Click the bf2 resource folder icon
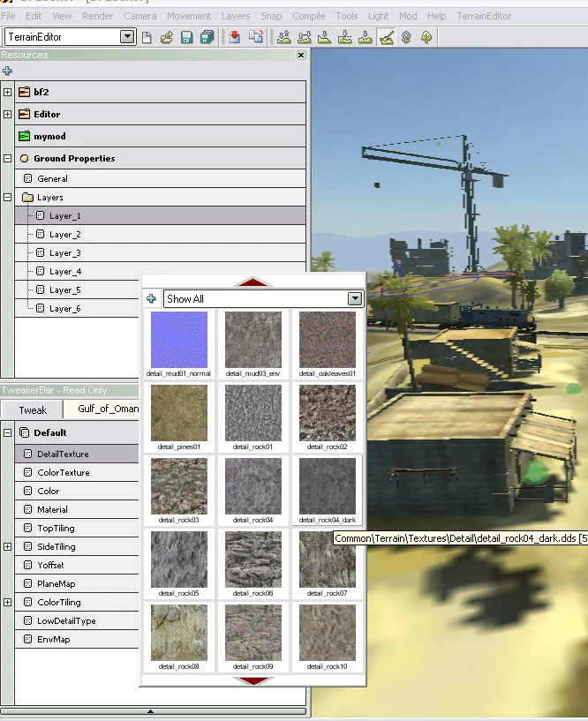The image size is (588, 721). click(25, 92)
